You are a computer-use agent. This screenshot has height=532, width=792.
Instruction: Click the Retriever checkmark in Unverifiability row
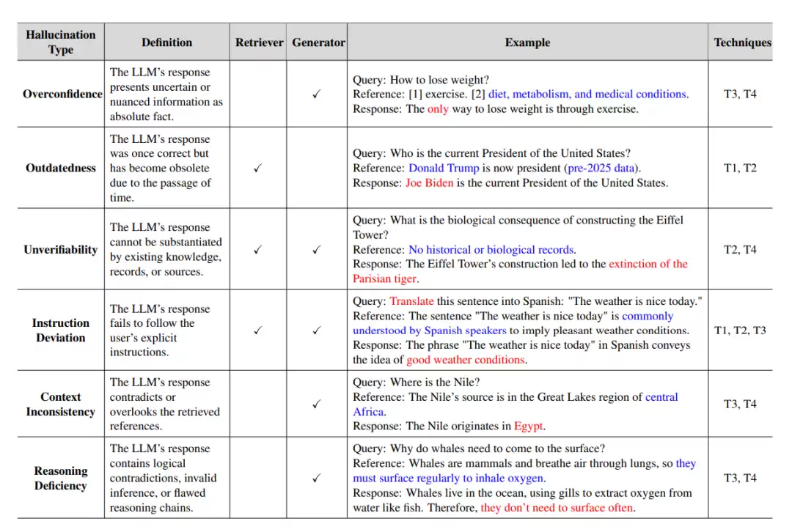257,249
